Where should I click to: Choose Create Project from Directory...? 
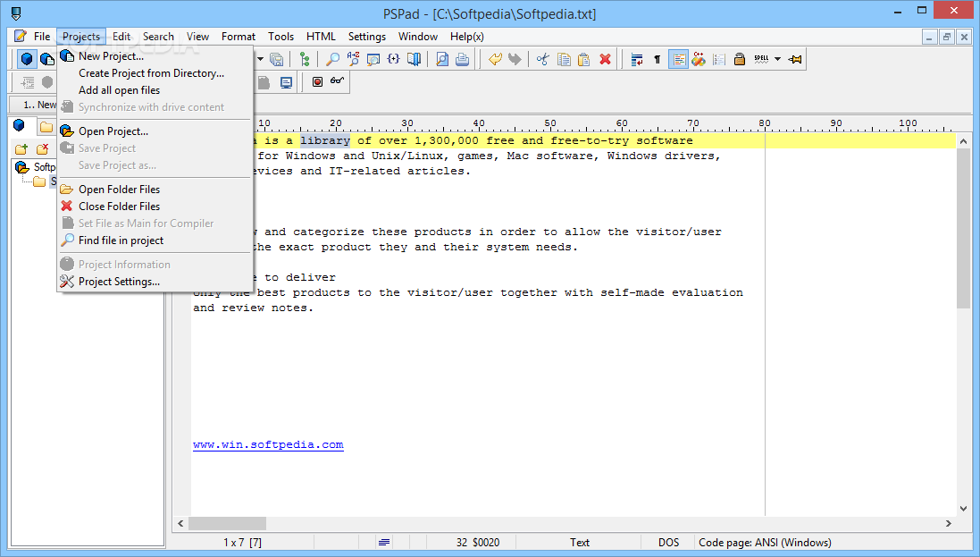point(155,73)
